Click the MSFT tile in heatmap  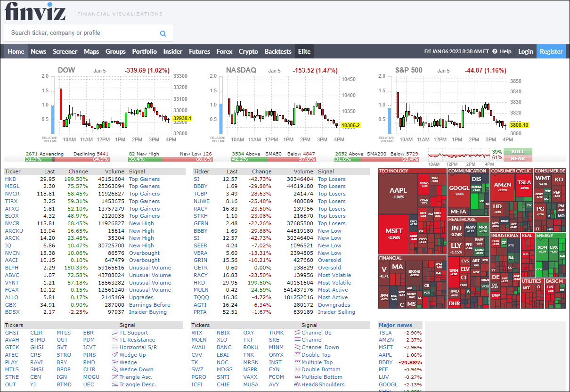click(394, 233)
